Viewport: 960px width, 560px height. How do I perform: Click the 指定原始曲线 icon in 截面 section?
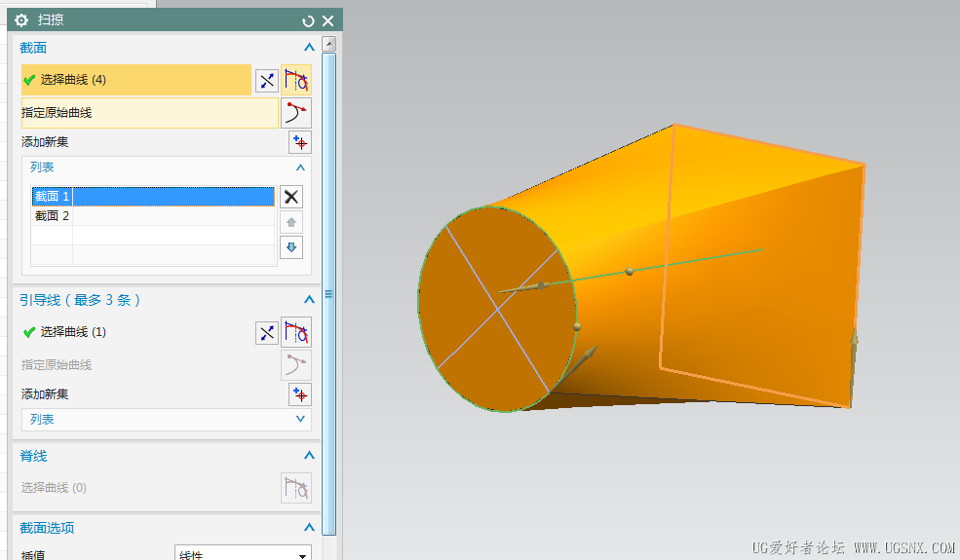[x=296, y=113]
